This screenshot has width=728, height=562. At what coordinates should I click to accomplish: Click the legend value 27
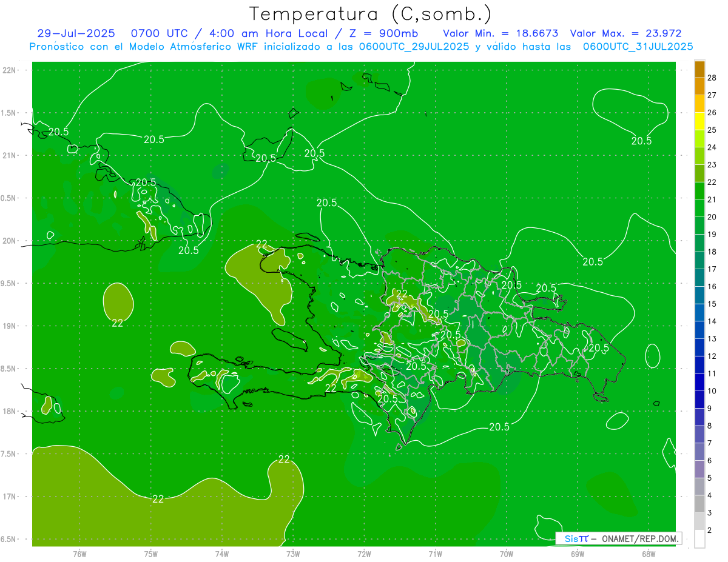[712, 95]
